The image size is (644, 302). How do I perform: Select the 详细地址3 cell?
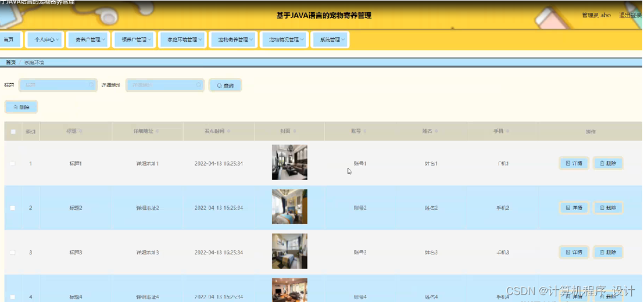(x=148, y=253)
